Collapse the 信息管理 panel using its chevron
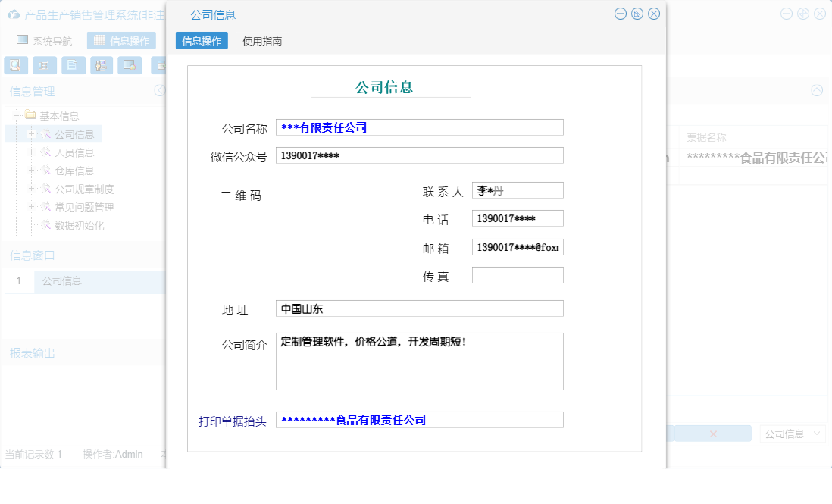The image size is (832, 504). pyautogui.click(x=158, y=90)
